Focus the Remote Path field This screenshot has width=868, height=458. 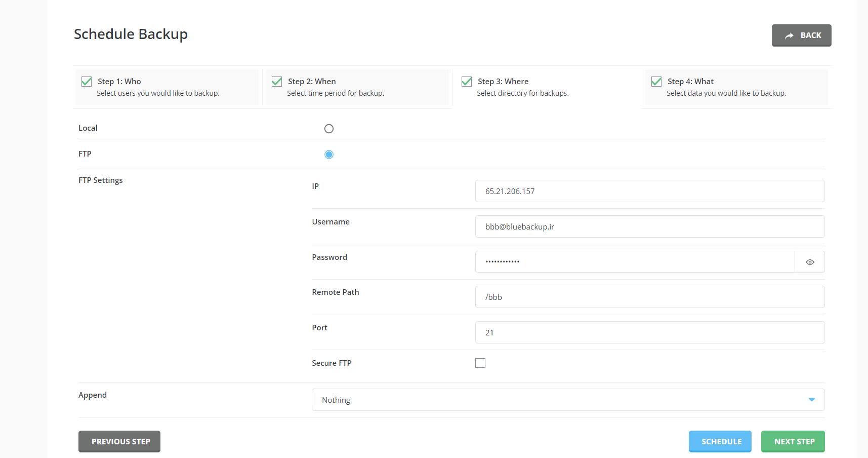point(649,297)
